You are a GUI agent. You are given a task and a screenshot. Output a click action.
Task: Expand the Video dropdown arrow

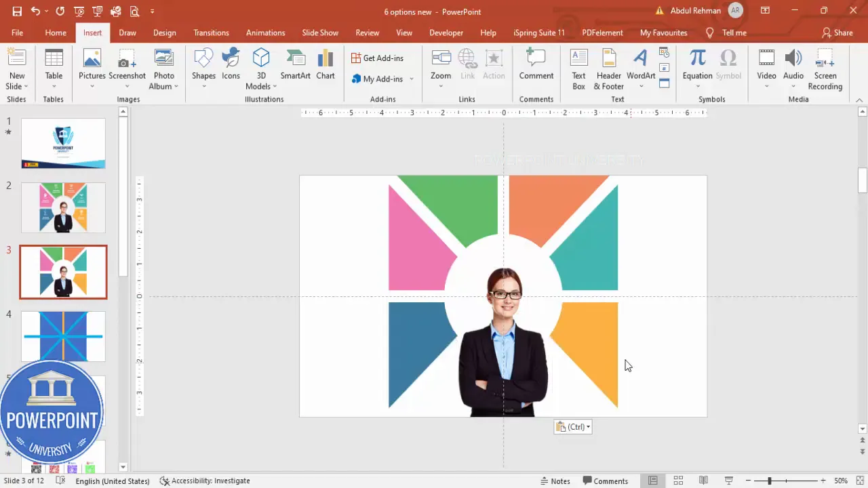tap(766, 86)
